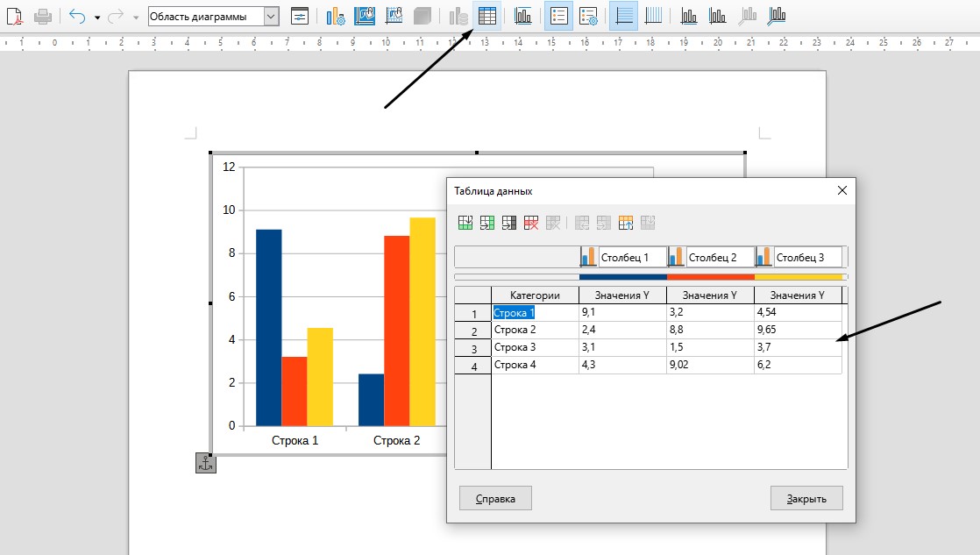Click the Закрыть button
The image size is (980, 555).
coord(806,498)
